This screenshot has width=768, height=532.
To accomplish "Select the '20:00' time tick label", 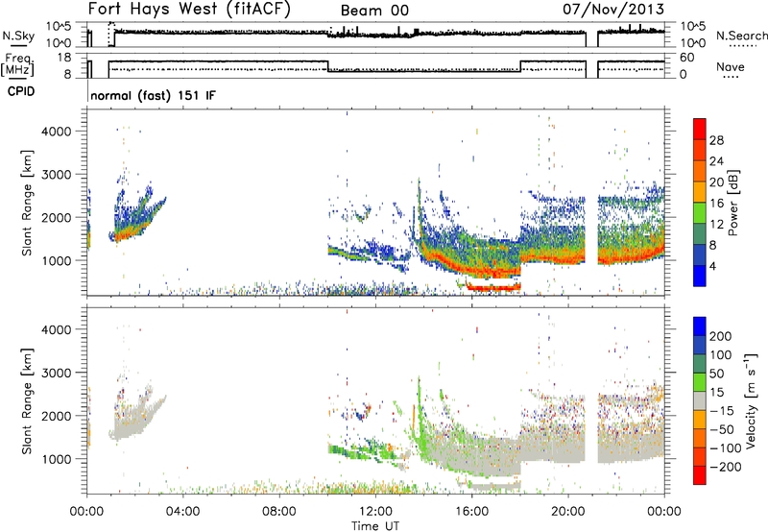I will 568,512.
